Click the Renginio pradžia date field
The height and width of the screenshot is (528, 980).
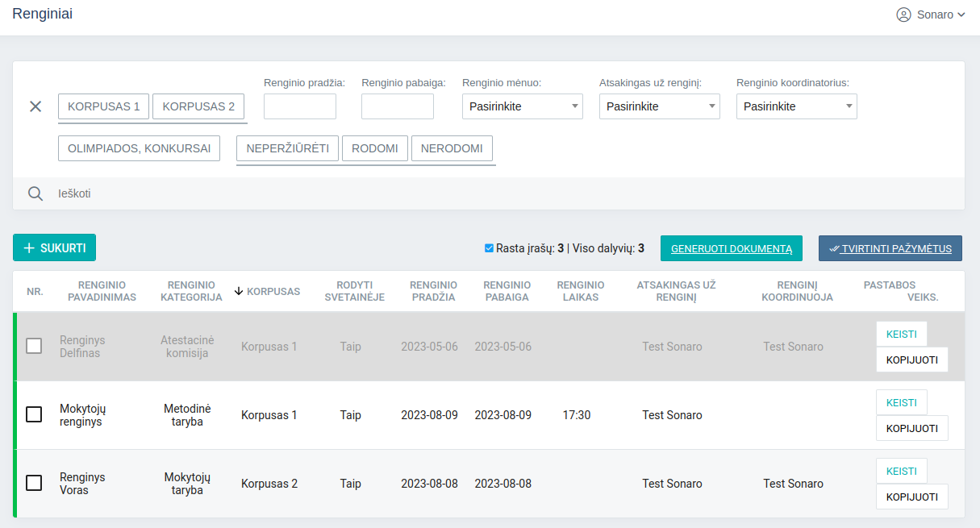[x=299, y=106]
